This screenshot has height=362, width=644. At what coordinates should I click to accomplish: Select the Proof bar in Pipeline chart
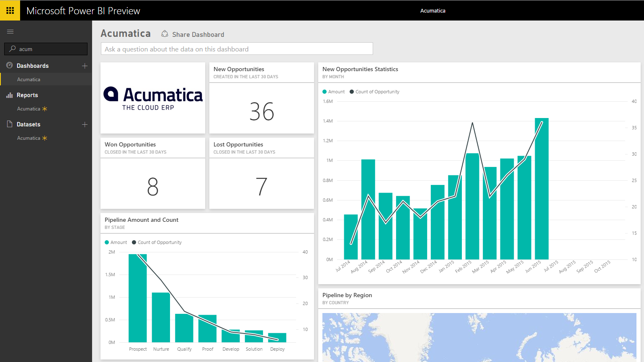coord(207,329)
